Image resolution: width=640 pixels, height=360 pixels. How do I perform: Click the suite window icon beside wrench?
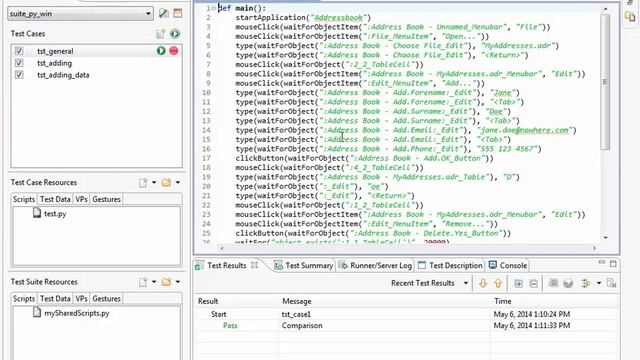[x=178, y=13]
